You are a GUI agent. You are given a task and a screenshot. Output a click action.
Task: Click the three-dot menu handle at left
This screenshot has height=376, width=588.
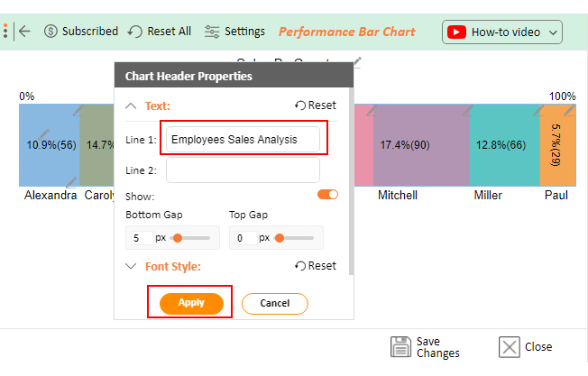(x=5, y=31)
